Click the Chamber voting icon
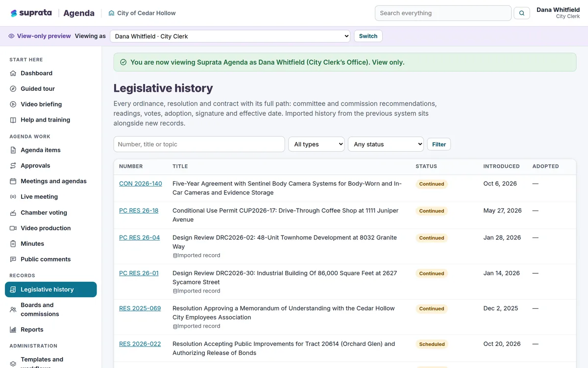588x368 pixels. tap(13, 212)
